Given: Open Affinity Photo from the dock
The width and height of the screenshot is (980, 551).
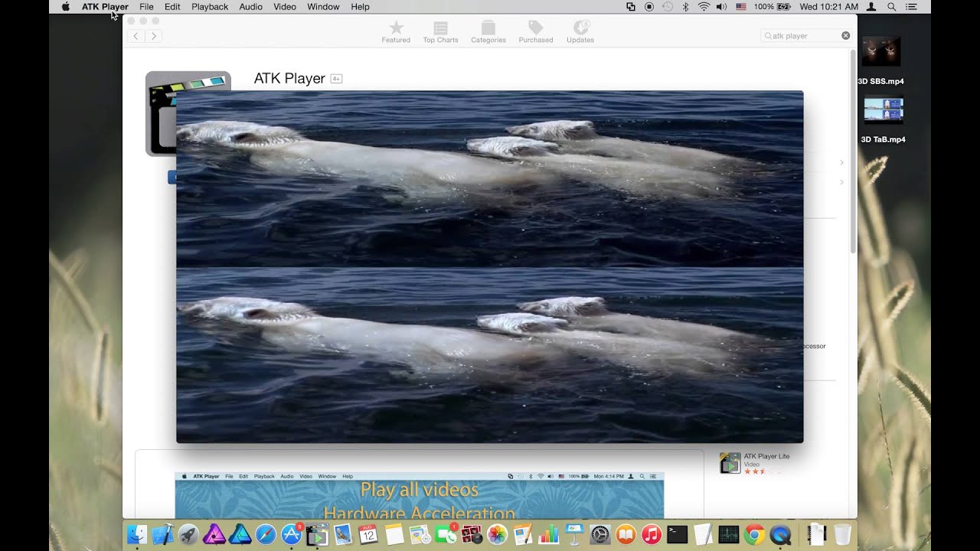Looking at the screenshot, I should (x=214, y=535).
